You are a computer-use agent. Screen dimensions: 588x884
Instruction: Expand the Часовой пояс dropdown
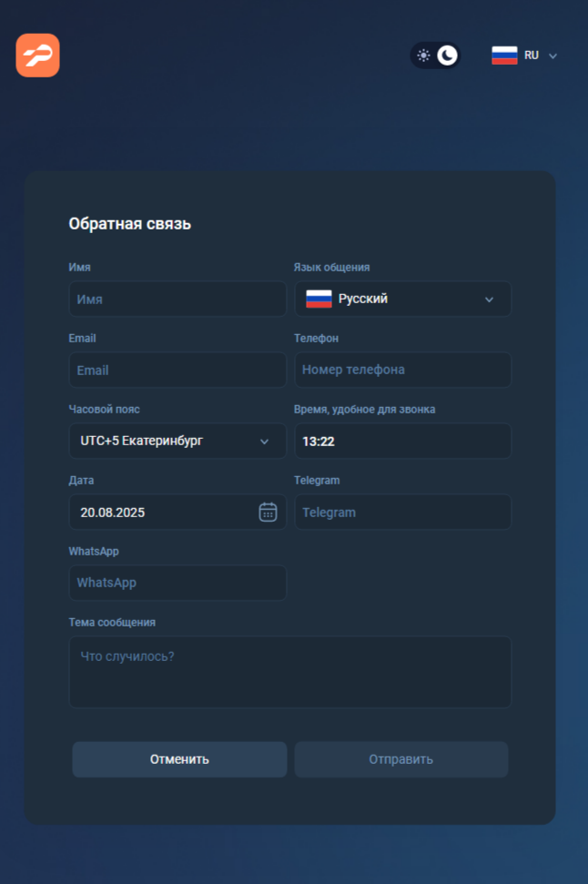[177, 441]
